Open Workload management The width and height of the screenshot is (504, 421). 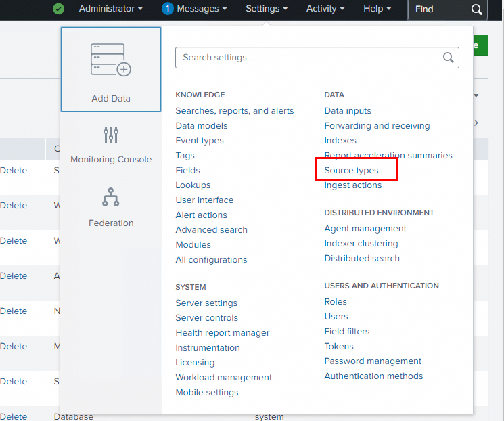[x=224, y=377]
